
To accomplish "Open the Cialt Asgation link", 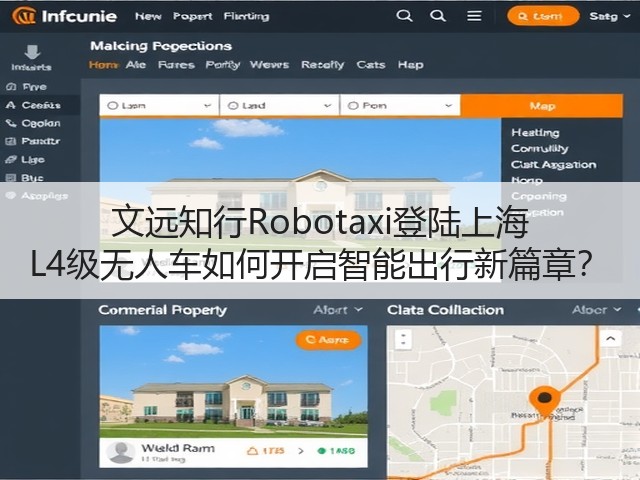I will [x=553, y=164].
